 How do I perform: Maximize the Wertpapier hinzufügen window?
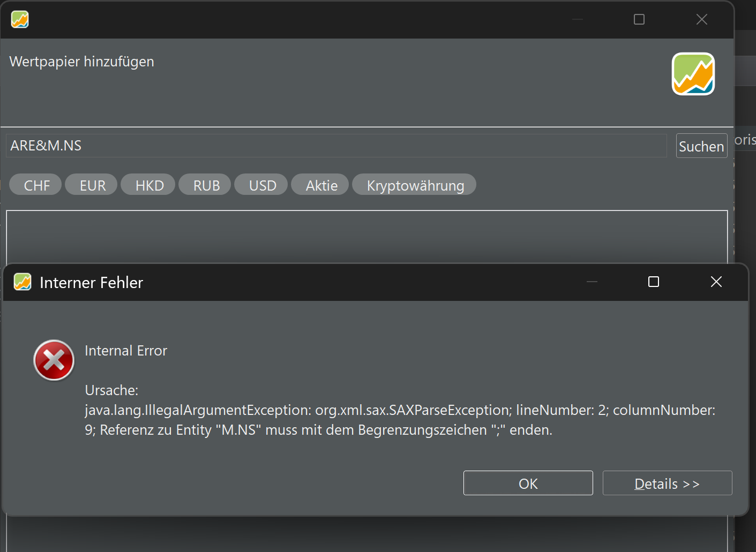[x=639, y=19]
